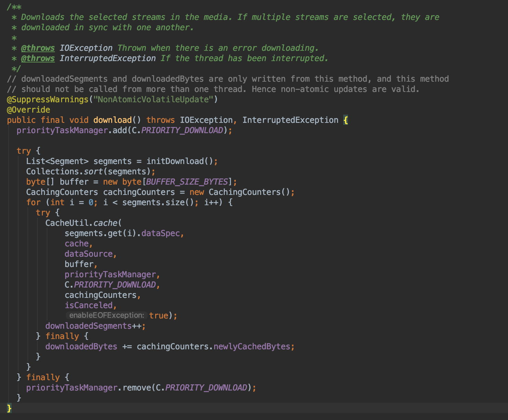Click the inner finally keyword

(62, 336)
